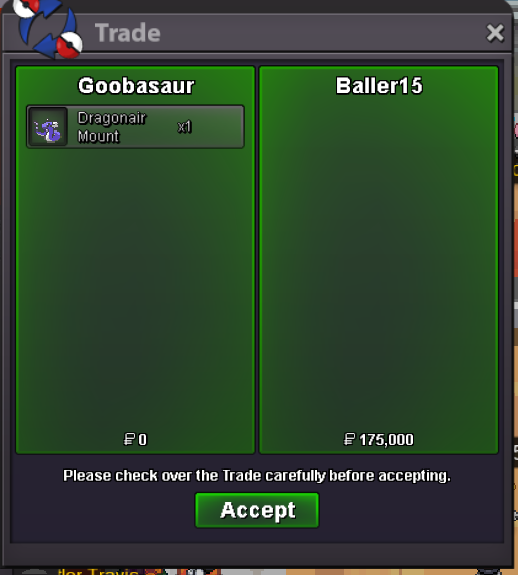
Task: Click the Trade window title text
Action: tap(128, 33)
